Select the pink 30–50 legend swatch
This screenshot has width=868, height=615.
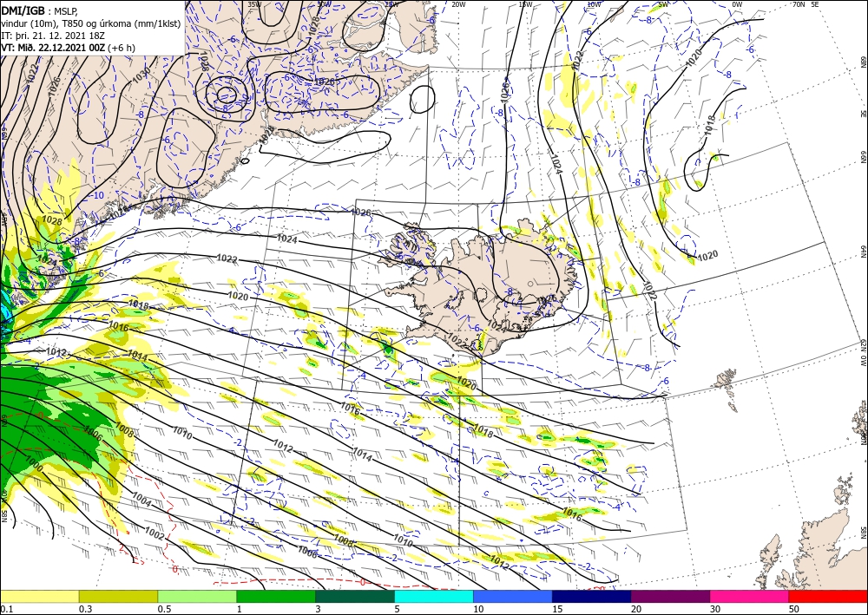point(750,596)
